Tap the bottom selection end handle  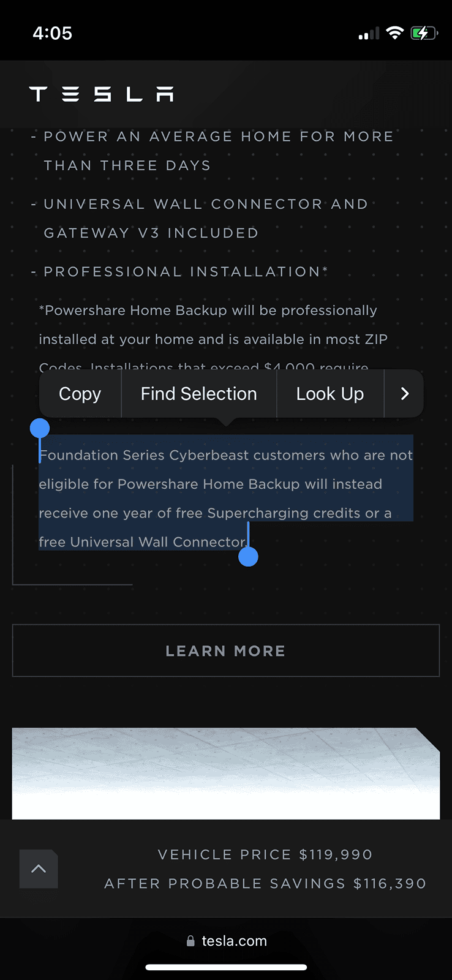coord(248,557)
